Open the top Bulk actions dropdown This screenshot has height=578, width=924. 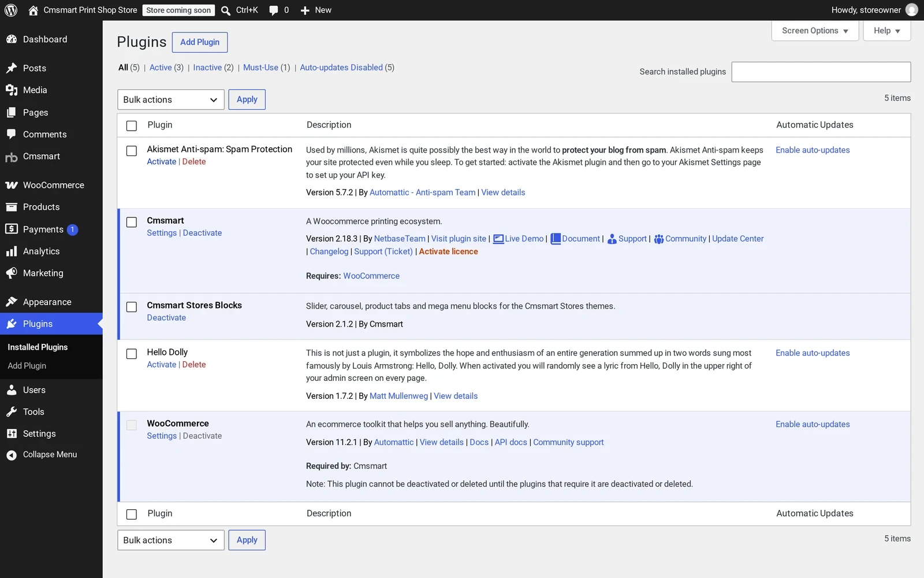pos(171,99)
